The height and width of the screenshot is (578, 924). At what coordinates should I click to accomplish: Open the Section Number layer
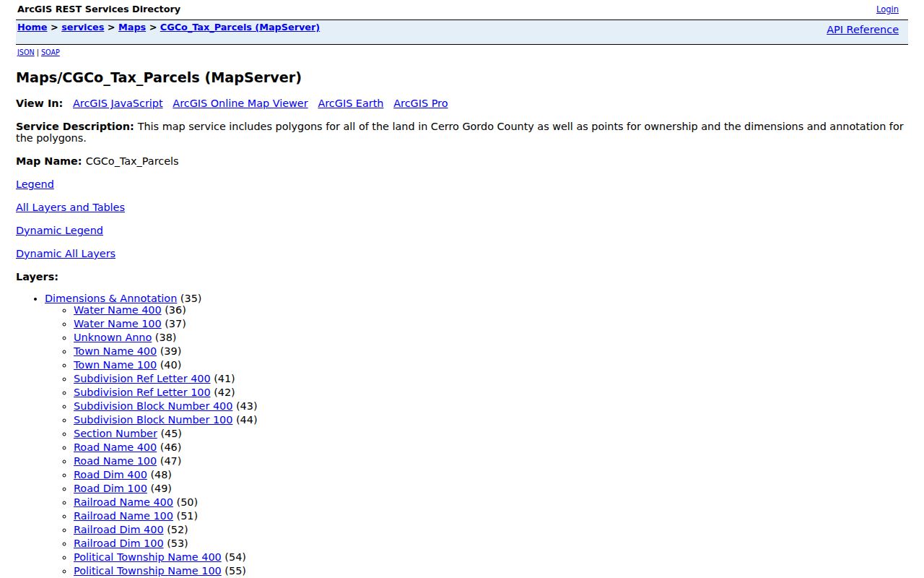pyautogui.click(x=115, y=433)
